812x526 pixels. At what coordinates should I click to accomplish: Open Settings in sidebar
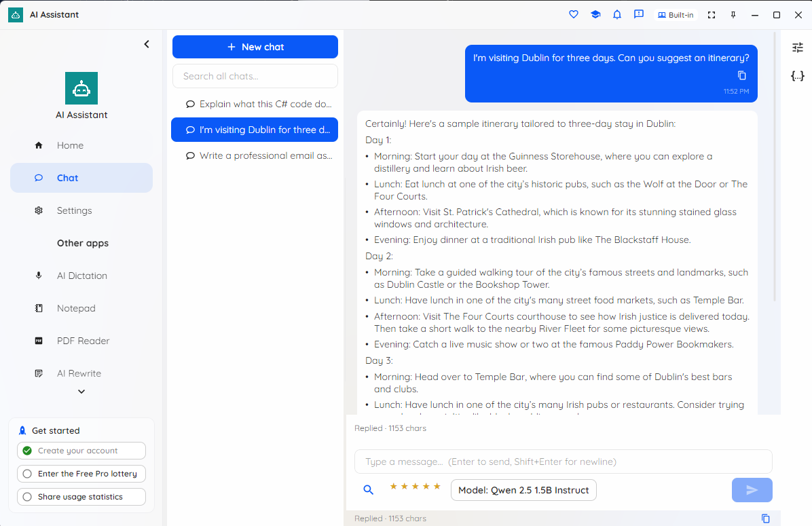coord(81,210)
